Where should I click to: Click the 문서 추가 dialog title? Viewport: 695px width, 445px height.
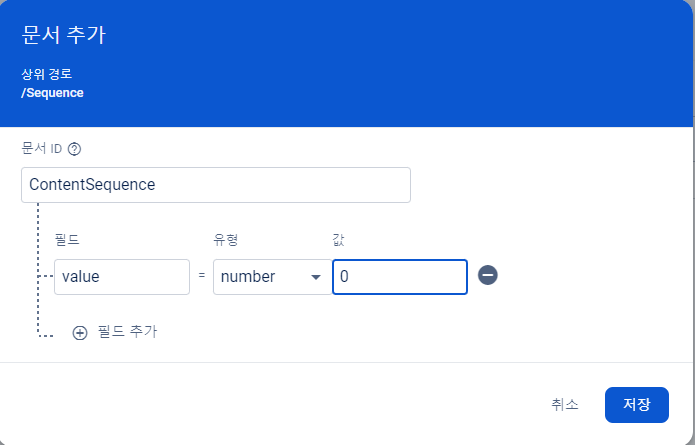[x=63, y=35]
